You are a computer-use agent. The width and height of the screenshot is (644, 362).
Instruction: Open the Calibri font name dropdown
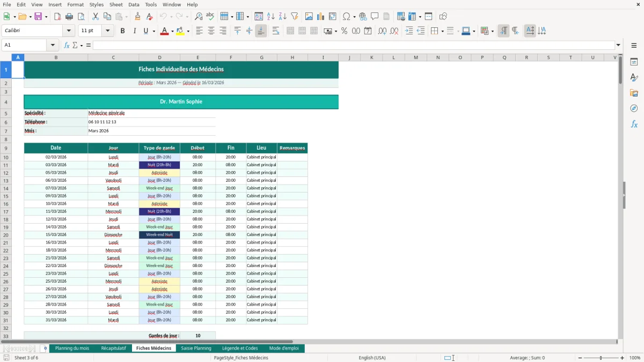point(70,31)
